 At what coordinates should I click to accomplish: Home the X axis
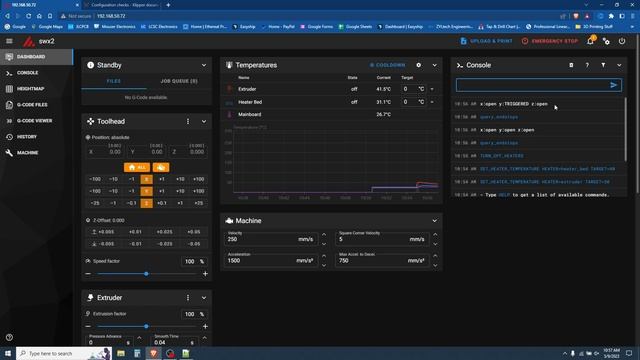[x=147, y=179]
